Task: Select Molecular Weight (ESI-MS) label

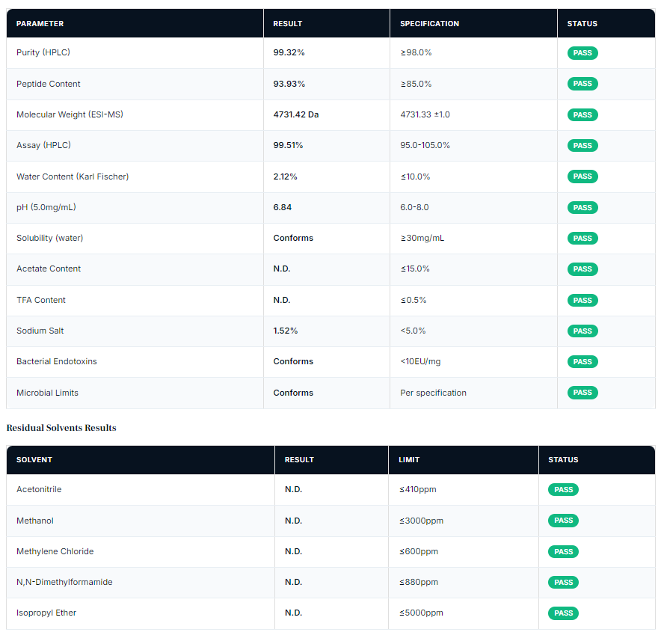Action: point(70,114)
